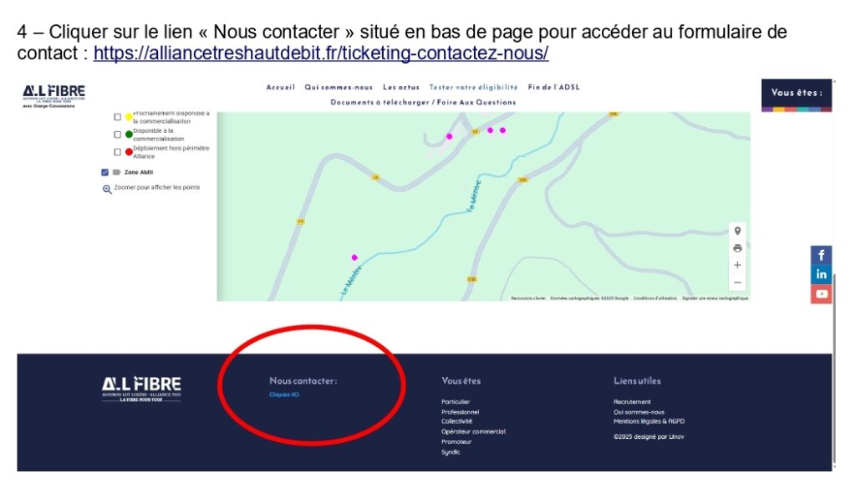The width and height of the screenshot is (856, 504).
Task: Open the alliancetreshautdebit.fr ticketing URL link
Action: pyautogui.click(x=321, y=53)
